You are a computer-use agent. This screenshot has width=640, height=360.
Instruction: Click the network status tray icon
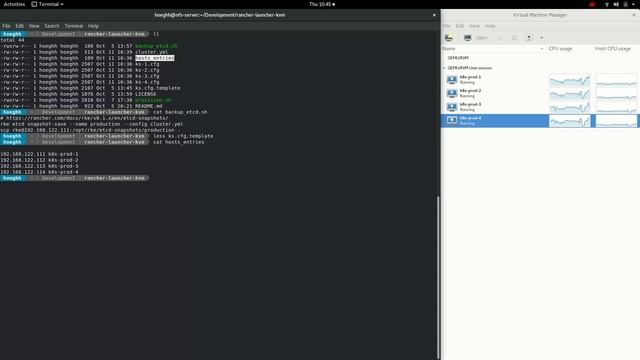click(x=607, y=4)
